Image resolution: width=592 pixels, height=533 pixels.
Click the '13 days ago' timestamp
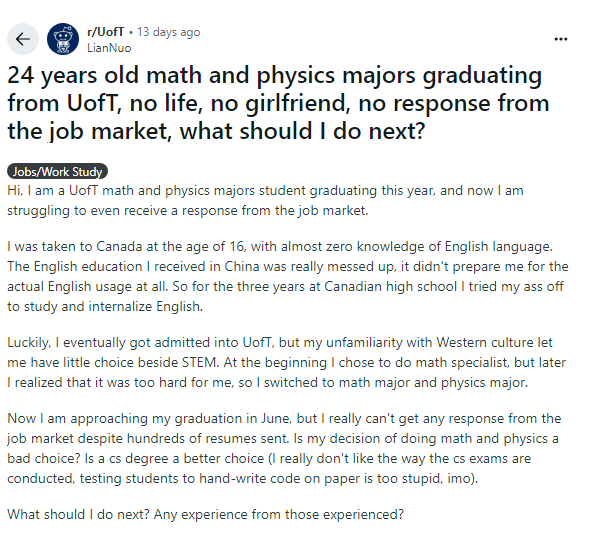168,32
